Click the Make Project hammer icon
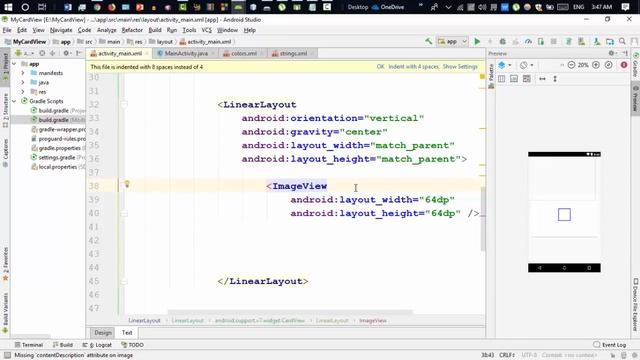The width and height of the screenshot is (640, 360). (x=429, y=41)
